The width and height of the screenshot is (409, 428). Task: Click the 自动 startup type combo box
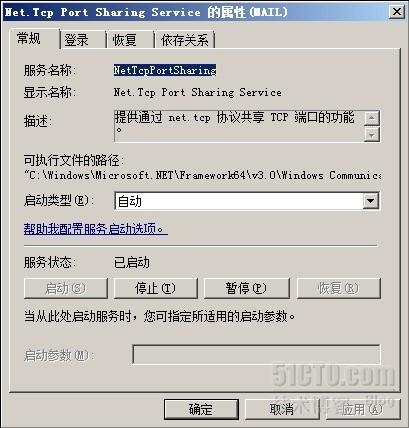point(247,201)
